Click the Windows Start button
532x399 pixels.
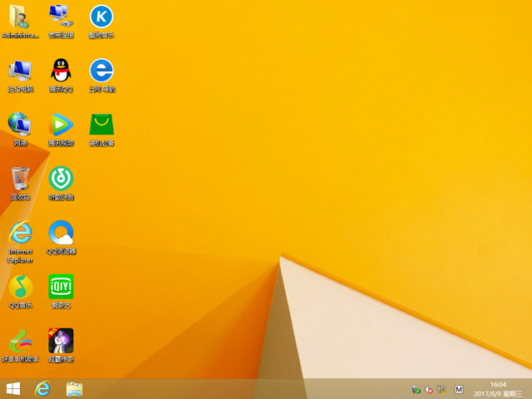click(13, 388)
